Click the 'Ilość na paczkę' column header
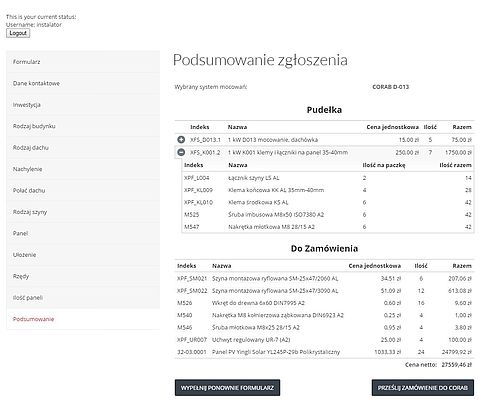The width and height of the screenshot is (500, 413). pyautogui.click(x=384, y=165)
